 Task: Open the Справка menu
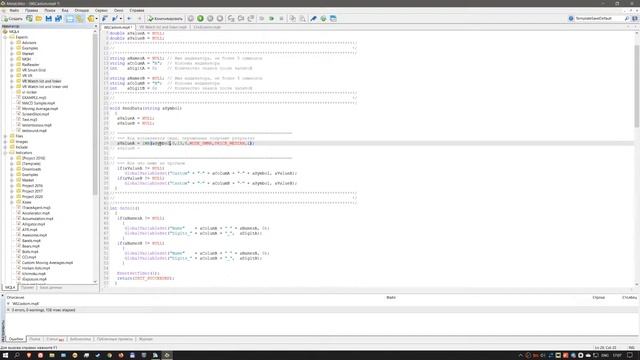137,11
